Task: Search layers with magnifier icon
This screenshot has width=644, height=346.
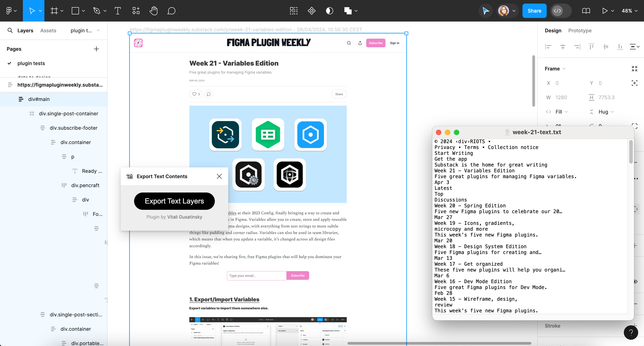Action: (10, 31)
